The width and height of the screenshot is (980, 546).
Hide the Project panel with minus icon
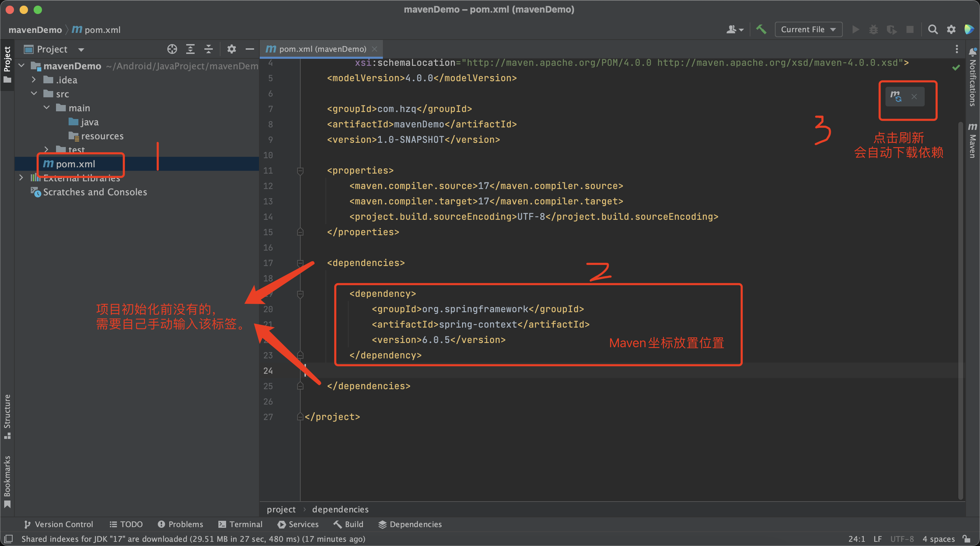[x=250, y=49]
